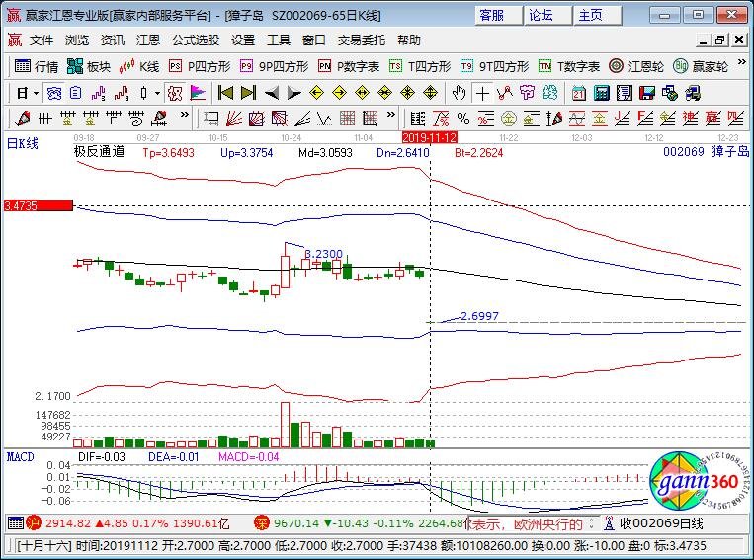Select the gold circled 金 ratio icon
The width and height of the screenshot is (754, 560).
click(509, 119)
